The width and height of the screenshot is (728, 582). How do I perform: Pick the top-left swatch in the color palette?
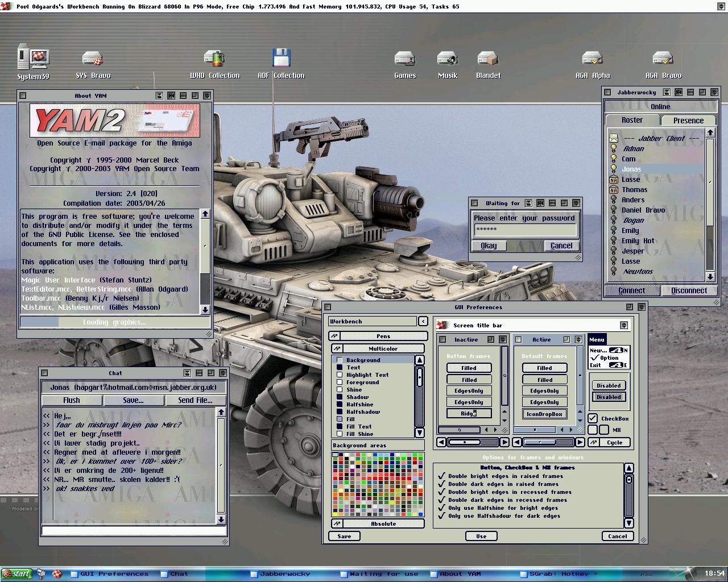pos(336,456)
